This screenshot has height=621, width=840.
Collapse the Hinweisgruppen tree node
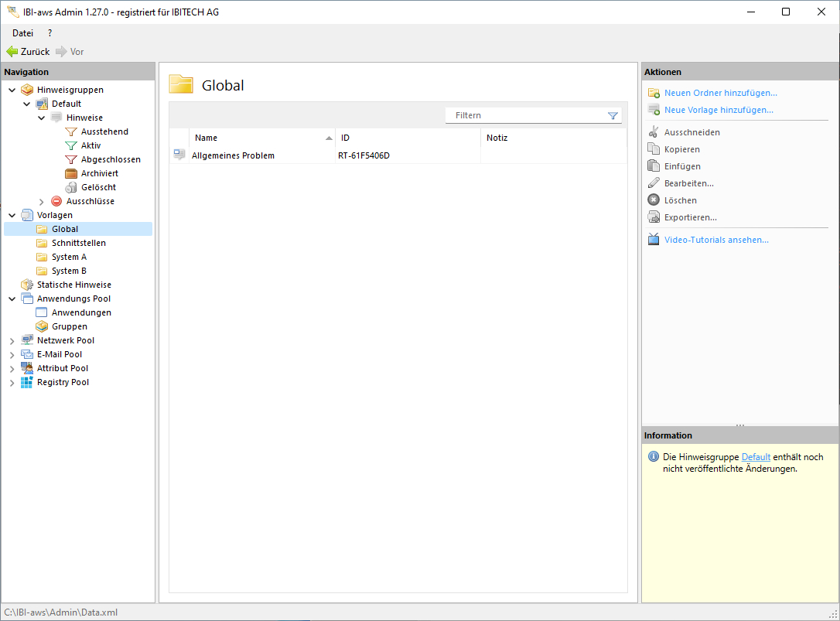pyautogui.click(x=12, y=90)
